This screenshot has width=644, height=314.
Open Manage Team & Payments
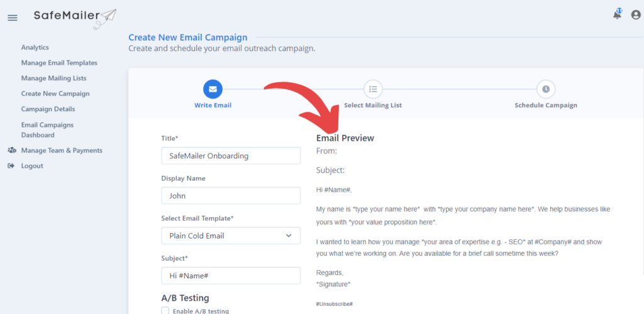(x=62, y=151)
